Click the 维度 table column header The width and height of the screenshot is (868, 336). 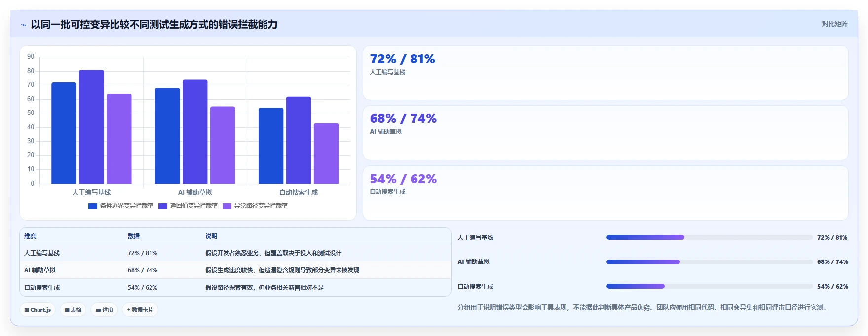coord(30,236)
